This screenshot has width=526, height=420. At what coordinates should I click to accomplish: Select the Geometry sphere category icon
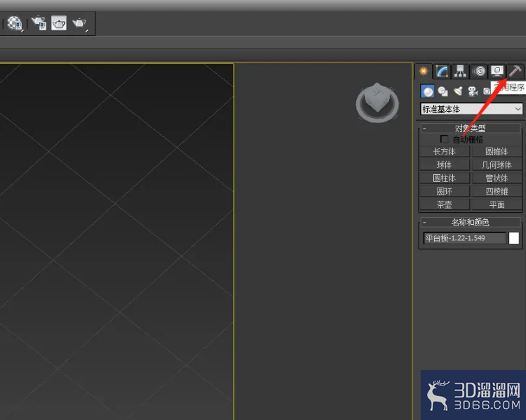pos(428,91)
